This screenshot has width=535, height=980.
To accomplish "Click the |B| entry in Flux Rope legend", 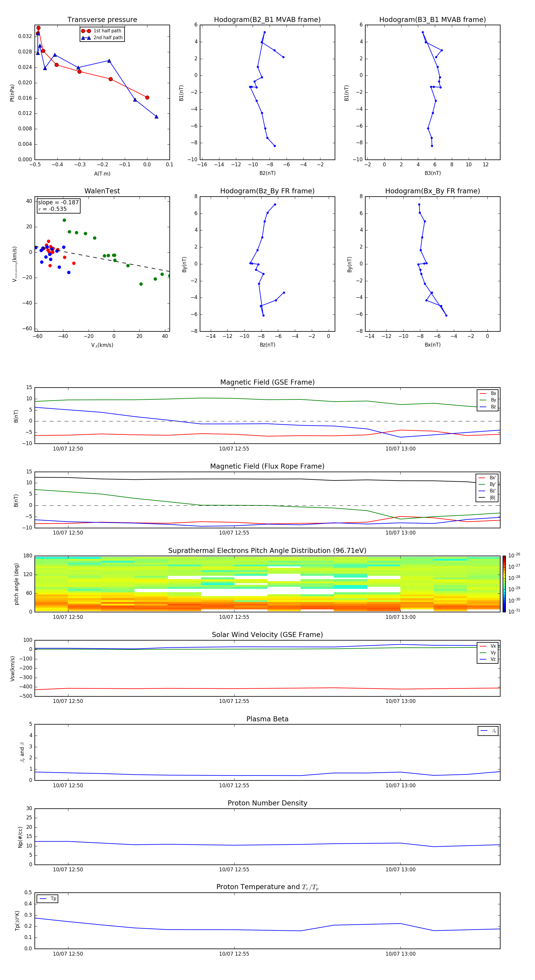I will [487, 498].
